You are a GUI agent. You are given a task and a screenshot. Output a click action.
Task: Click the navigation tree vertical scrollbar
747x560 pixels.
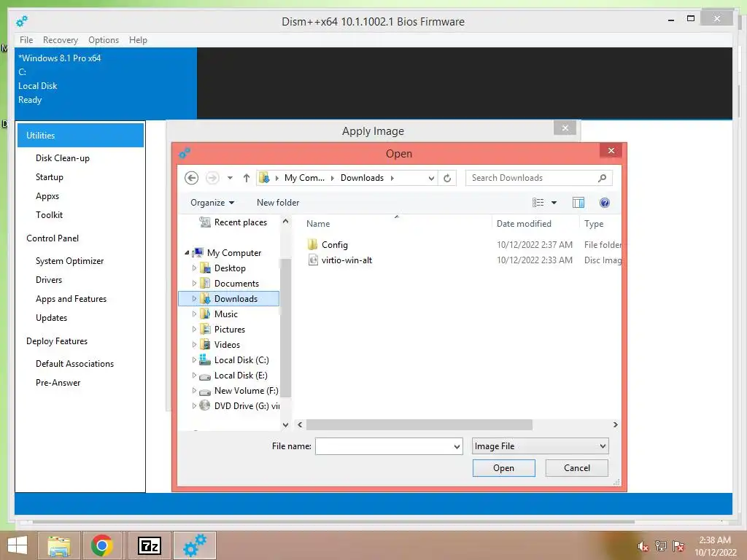[285, 329]
